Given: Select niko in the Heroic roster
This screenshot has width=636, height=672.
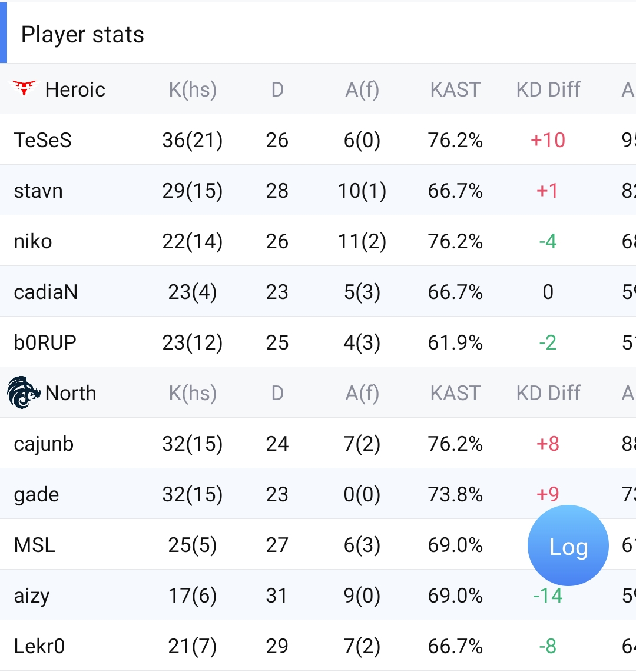Looking at the screenshot, I should click(x=33, y=241).
